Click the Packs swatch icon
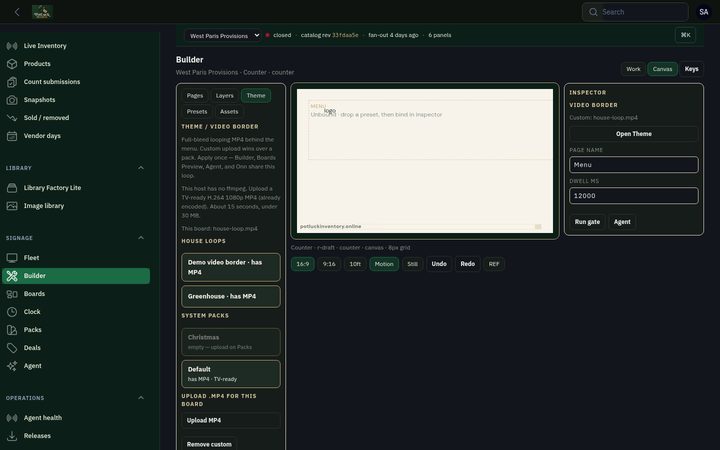Image resolution: width=720 pixels, height=450 pixels. pyautogui.click(x=12, y=330)
